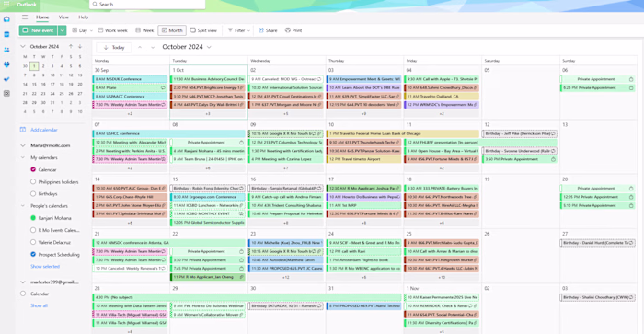Image resolution: width=644 pixels, height=334 pixels.
Task: Click the Add calendar icon
Action: click(x=23, y=130)
